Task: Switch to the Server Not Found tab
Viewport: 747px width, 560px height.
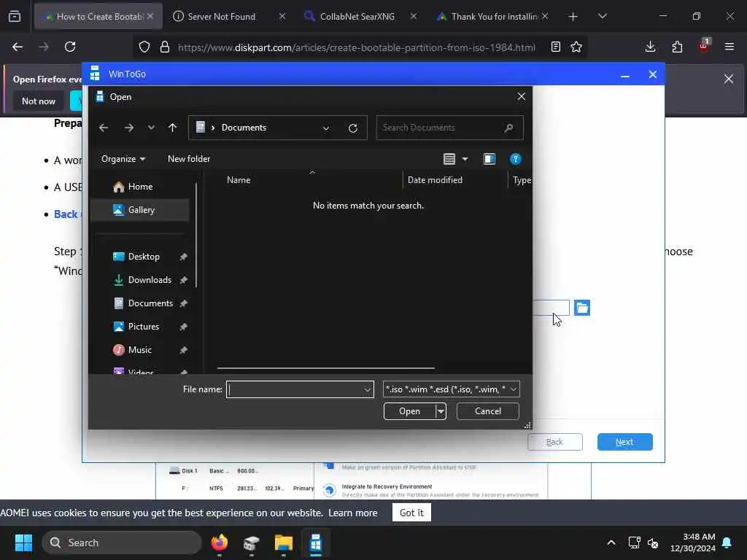Action: click(222, 17)
